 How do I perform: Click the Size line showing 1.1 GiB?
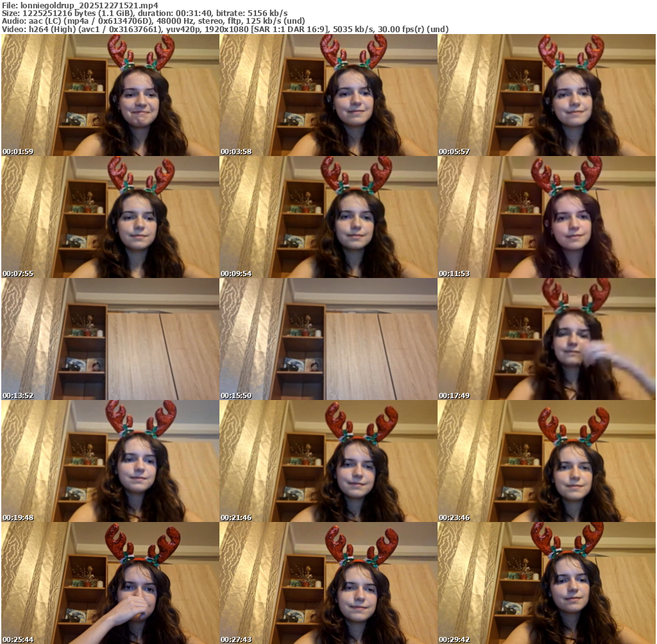point(145,13)
